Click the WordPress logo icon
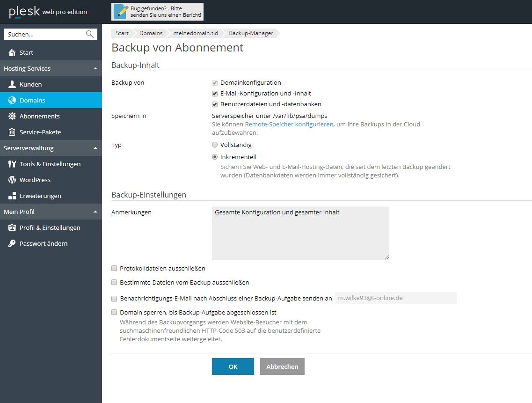 pos(12,180)
